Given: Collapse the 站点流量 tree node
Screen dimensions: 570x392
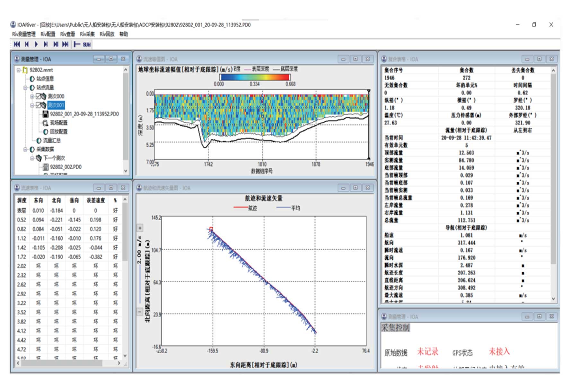Looking at the screenshot, I should 25,88.
